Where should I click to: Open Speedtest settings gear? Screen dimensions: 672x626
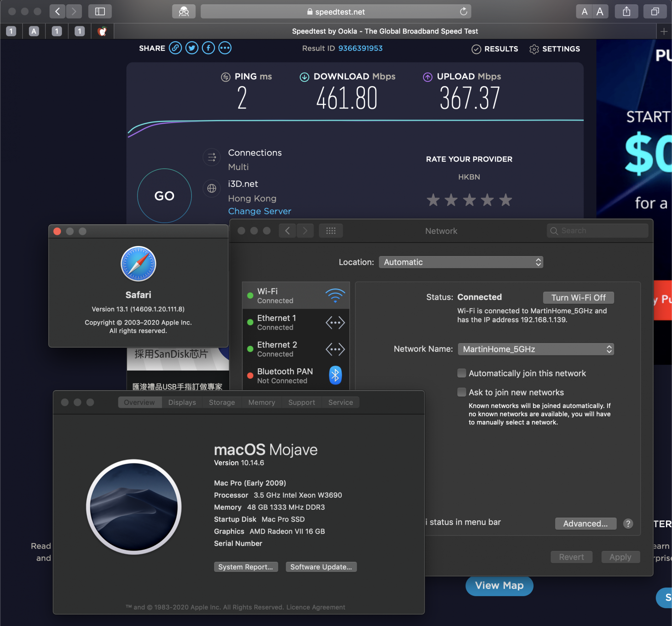(534, 49)
